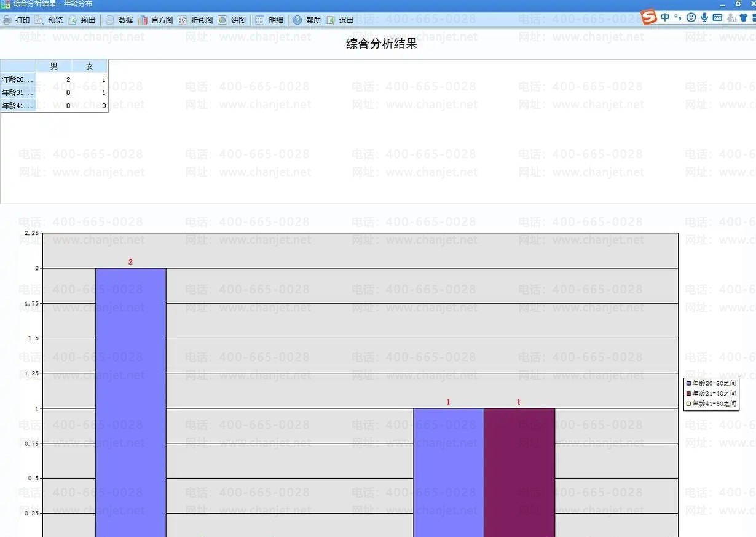Image resolution: width=756 pixels, height=537 pixels.
Task: Activate Sogou voice input microphone
Action: pos(704,17)
